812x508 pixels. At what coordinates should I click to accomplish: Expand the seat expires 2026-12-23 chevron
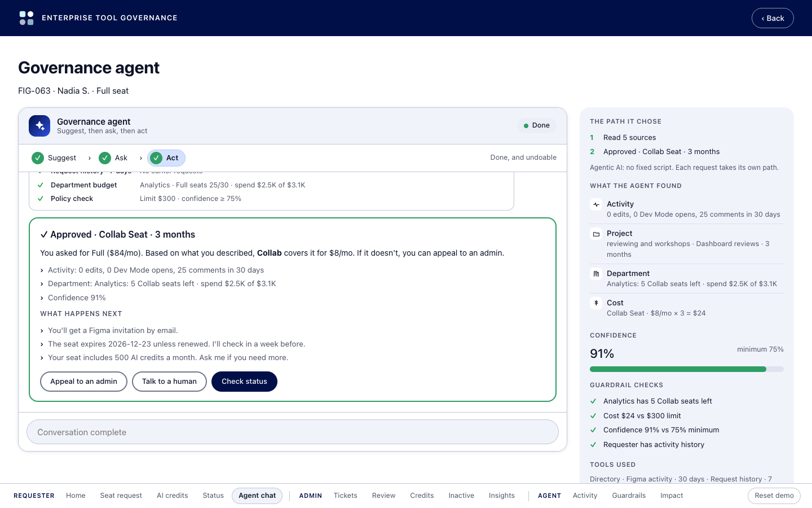[42, 344]
